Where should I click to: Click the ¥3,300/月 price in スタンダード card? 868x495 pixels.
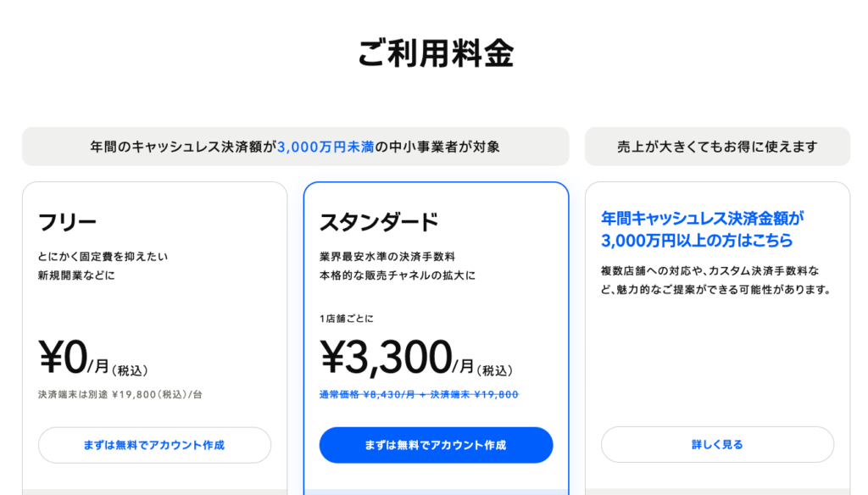(x=416, y=358)
